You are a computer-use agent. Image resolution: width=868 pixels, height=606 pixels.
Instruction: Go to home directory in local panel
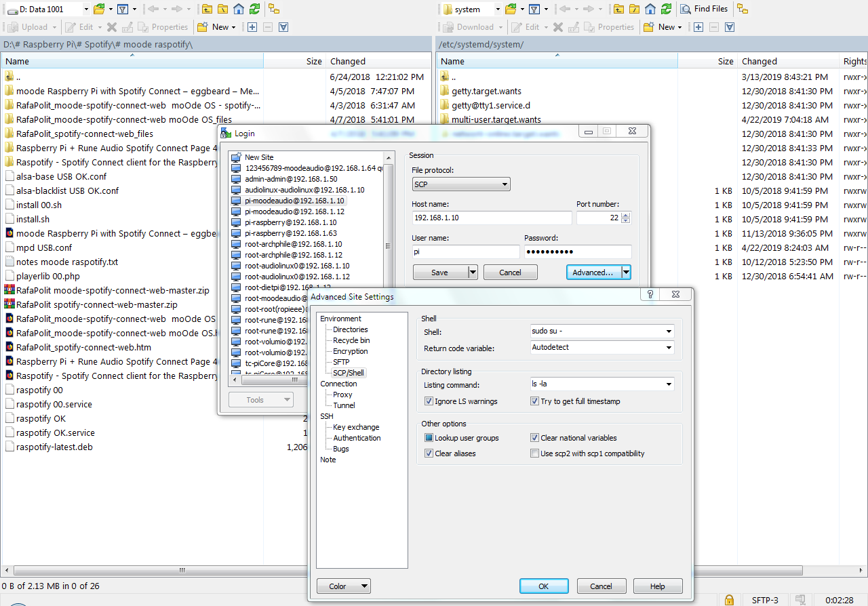239,9
